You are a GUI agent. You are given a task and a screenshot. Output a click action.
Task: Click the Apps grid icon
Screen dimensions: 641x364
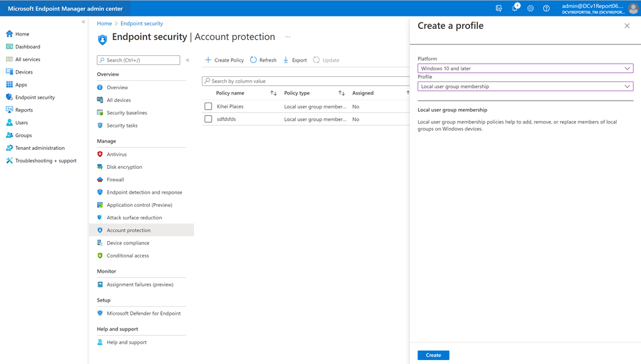click(x=9, y=85)
